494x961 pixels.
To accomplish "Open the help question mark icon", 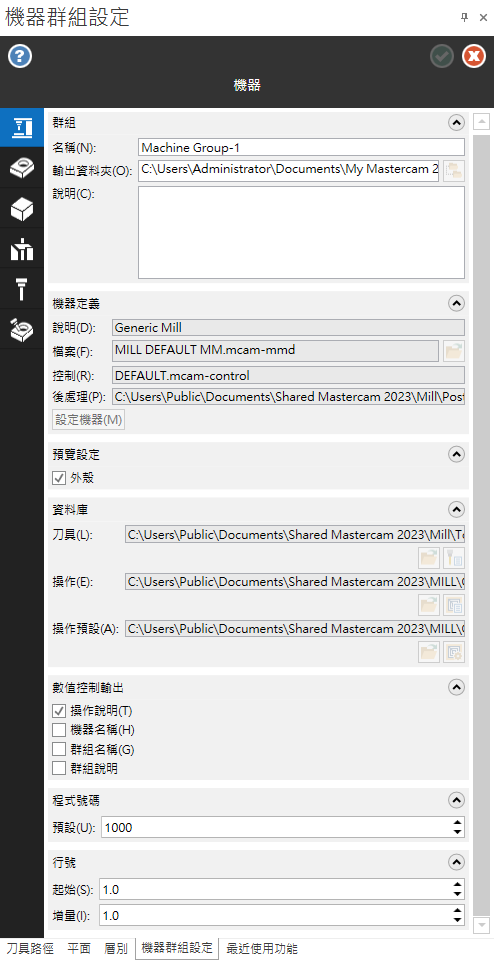I will [20, 57].
